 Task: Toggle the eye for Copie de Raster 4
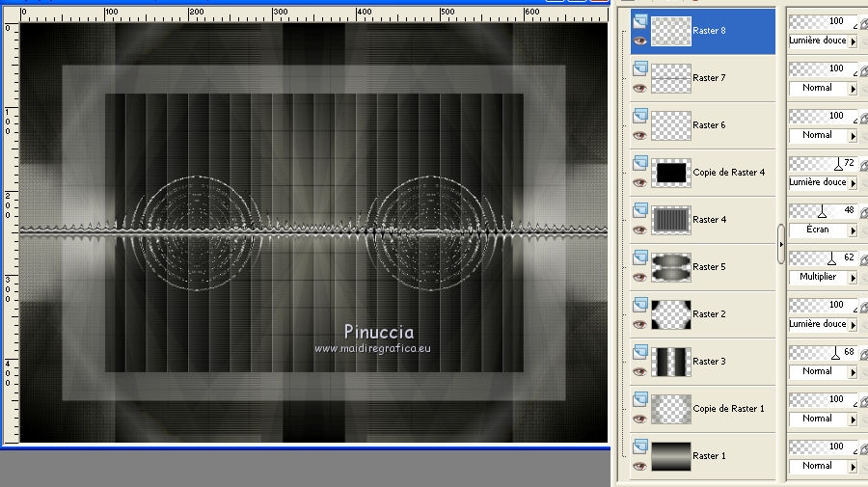tap(640, 182)
